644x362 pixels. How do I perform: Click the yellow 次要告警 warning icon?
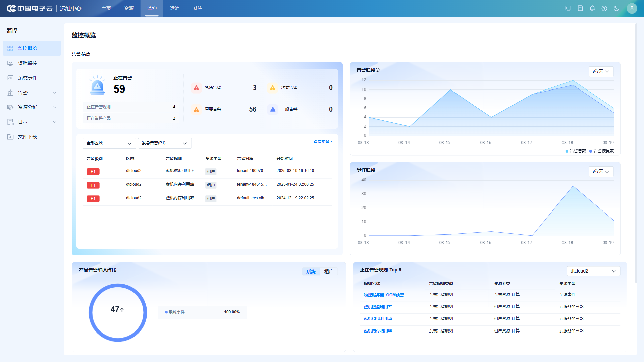tap(273, 88)
